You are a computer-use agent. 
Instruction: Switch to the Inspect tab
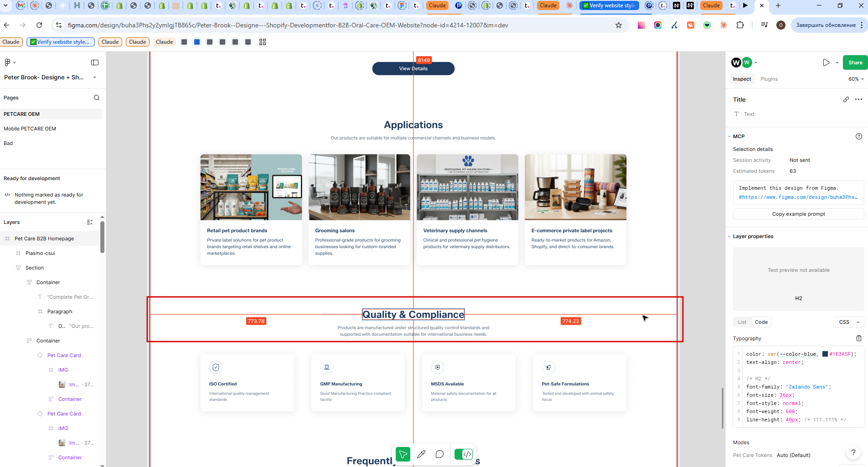pos(742,79)
